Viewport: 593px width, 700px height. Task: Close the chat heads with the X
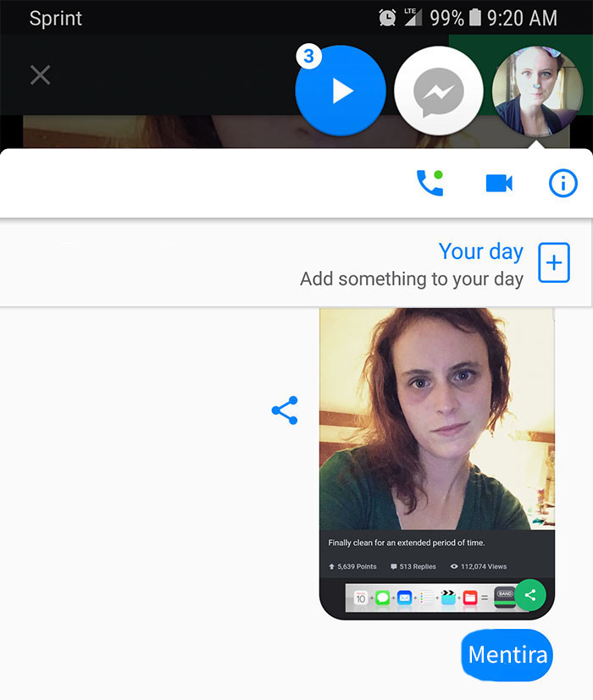pos(40,75)
